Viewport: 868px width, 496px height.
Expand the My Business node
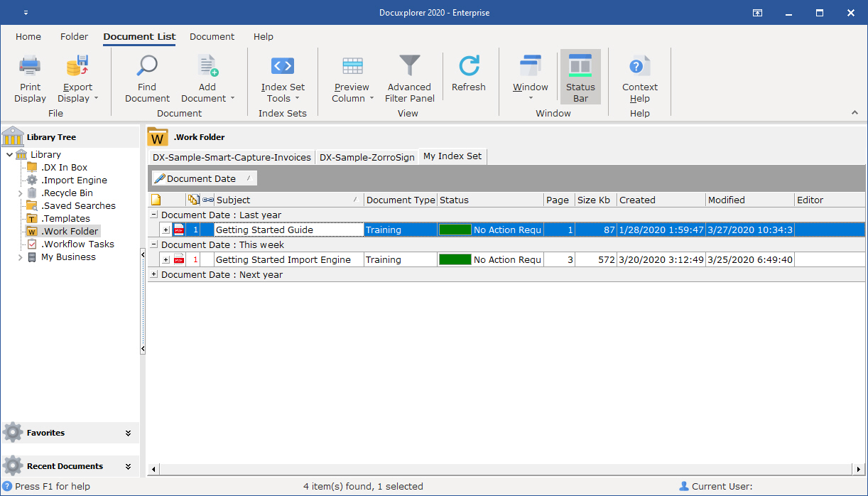tap(21, 257)
